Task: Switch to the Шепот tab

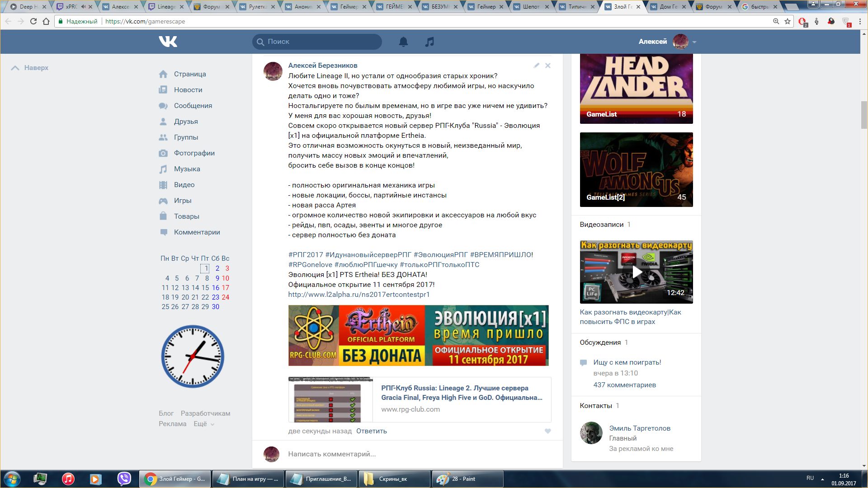Action: click(531, 7)
